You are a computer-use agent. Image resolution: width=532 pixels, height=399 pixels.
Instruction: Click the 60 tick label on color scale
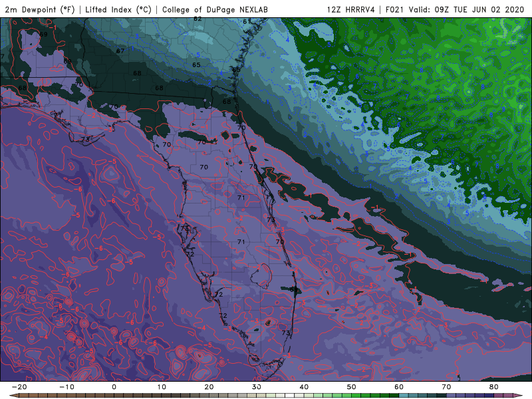point(399,387)
